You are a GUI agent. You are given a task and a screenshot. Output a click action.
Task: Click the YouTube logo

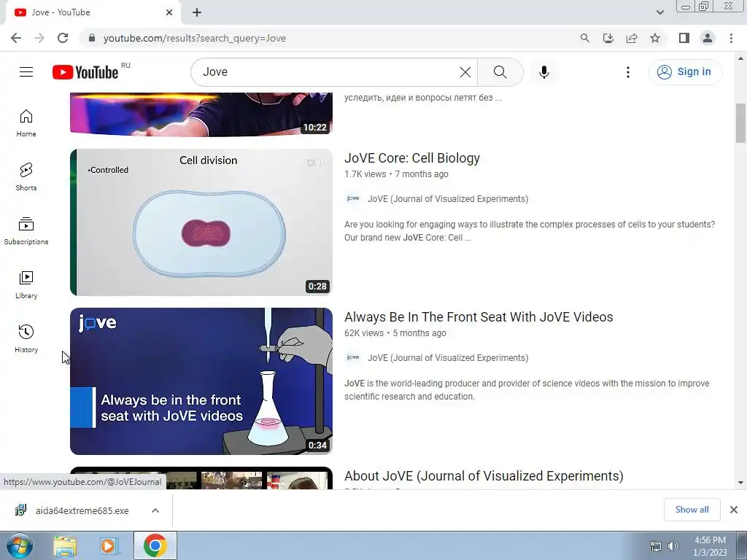tap(85, 72)
